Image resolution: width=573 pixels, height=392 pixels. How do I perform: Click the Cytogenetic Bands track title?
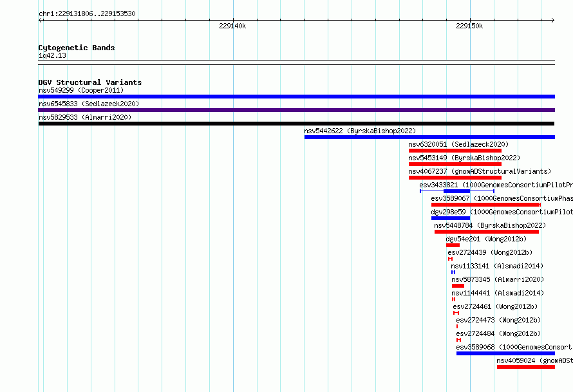77,48
